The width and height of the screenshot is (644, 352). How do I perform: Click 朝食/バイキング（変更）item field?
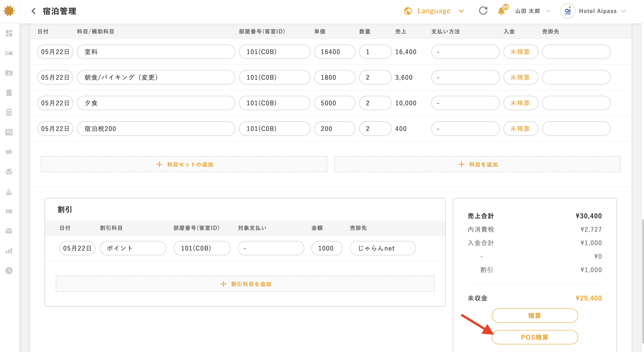(156, 78)
